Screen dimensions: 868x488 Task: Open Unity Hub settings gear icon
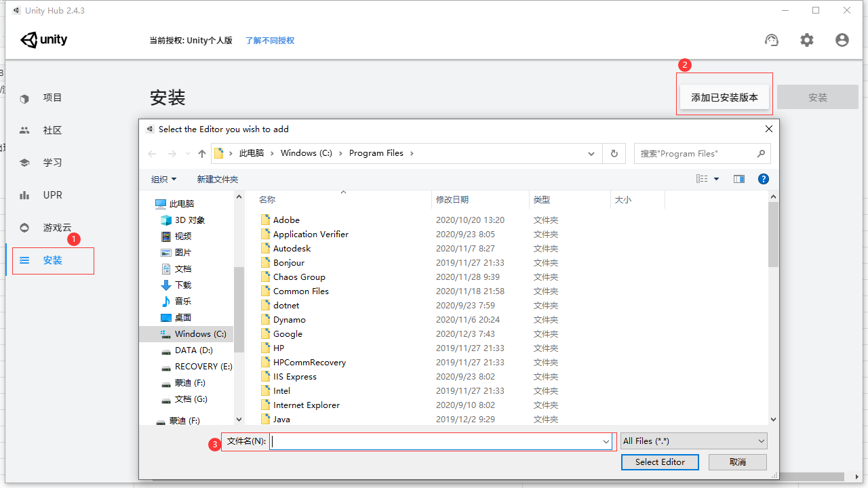click(807, 40)
